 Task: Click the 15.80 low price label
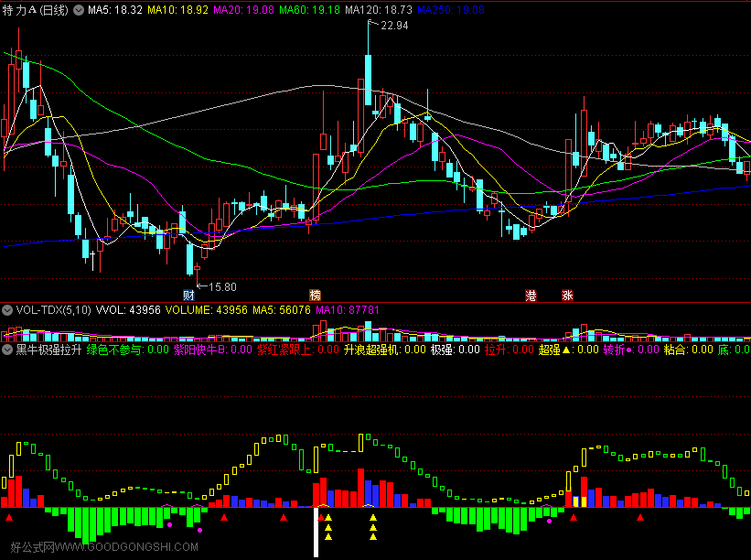pyautogui.click(x=222, y=287)
